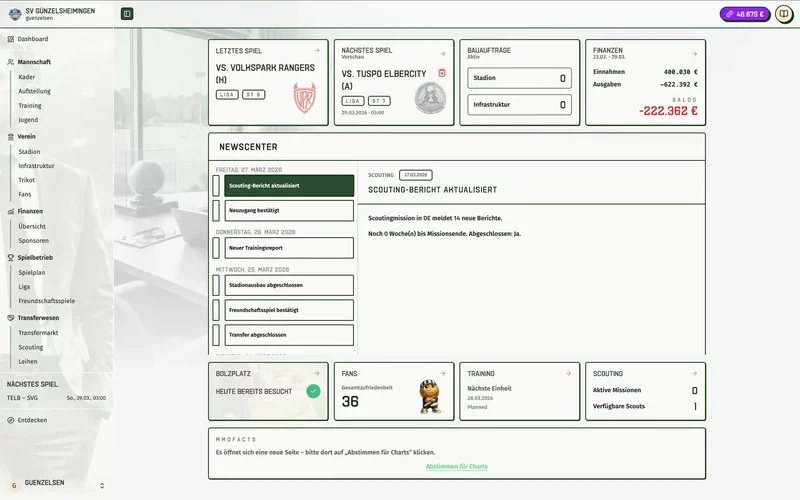The width and height of the screenshot is (800, 500).
Task: Click the Volkspark Rangers club crest
Action: pyautogui.click(x=304, y=97)
